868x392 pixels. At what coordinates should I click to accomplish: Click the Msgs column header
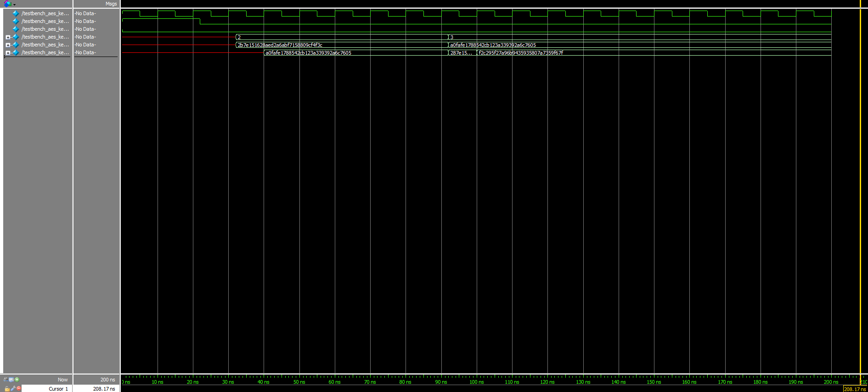[111, 4]
